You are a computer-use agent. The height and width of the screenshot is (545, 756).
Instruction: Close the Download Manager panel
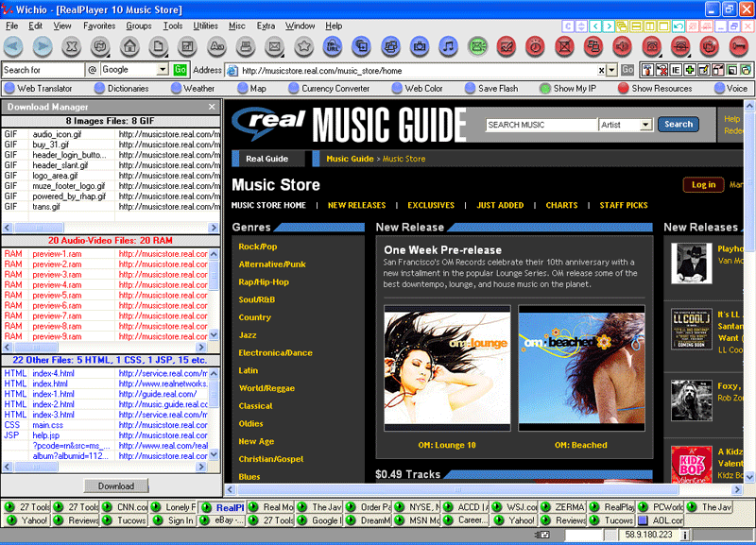click(x=212, y=107)
